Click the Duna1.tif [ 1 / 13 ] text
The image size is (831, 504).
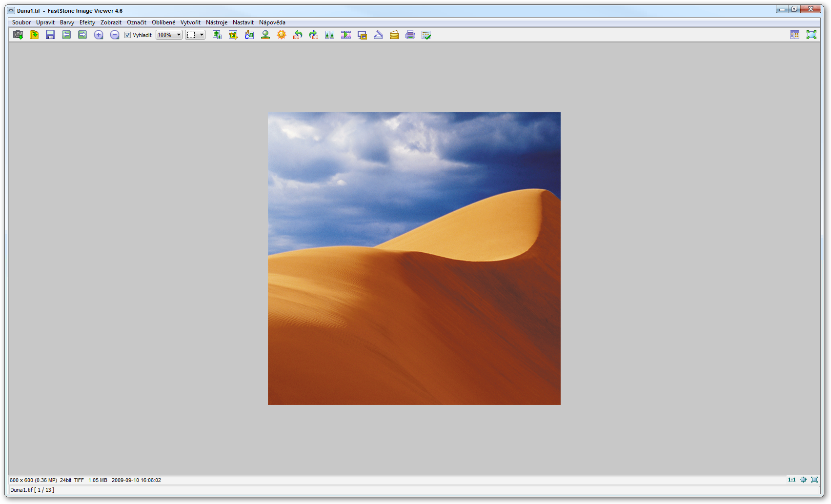[x=32, y=490]
